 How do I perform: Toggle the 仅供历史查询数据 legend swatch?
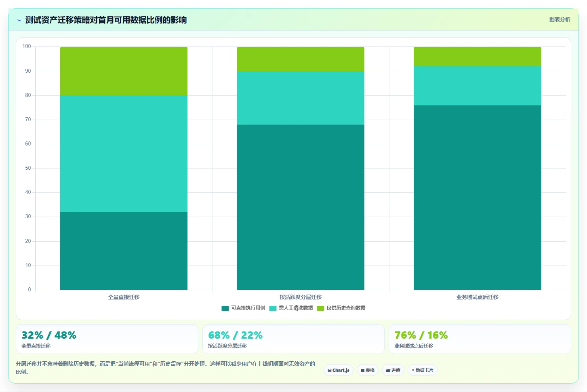pyautogui.click(x=320, y=308)
